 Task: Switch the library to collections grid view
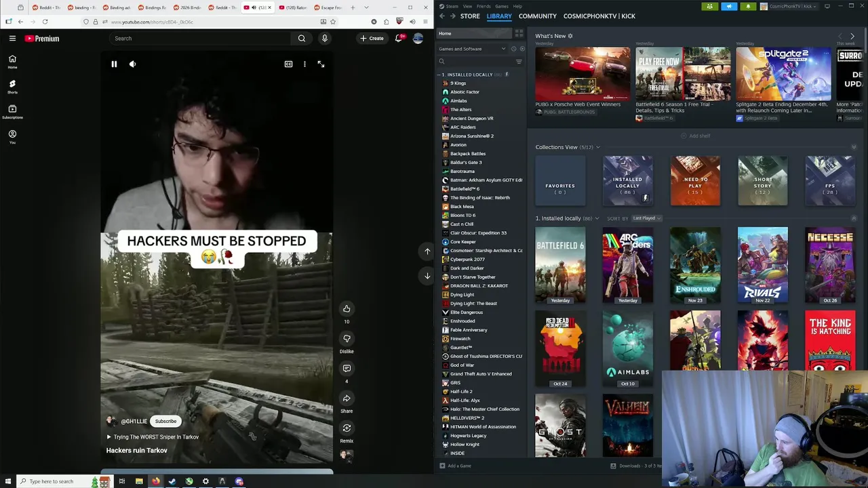519,33
